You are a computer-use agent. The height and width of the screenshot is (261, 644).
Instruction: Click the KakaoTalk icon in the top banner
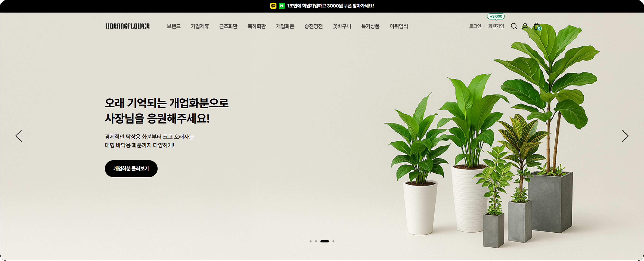[273, 6]
